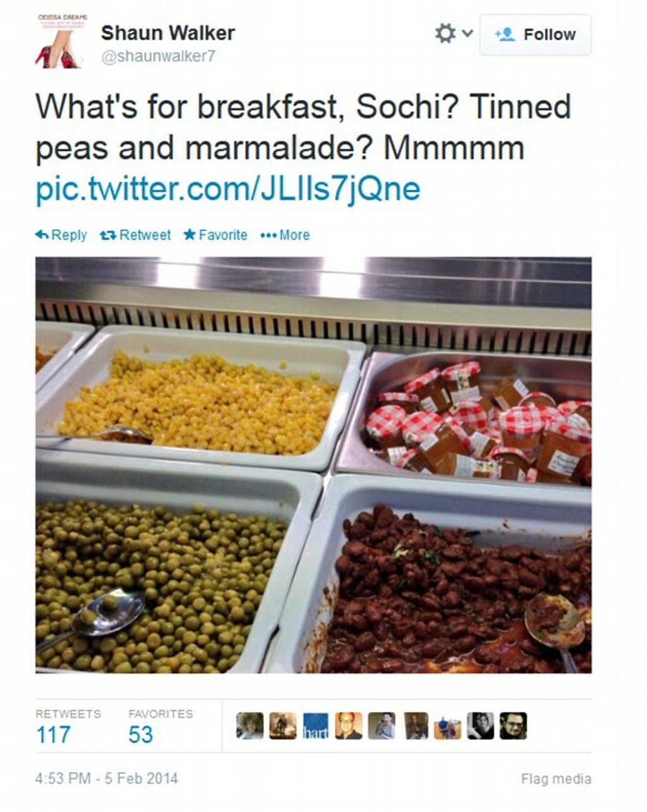
Task: Click the Reply arrow icon
Action: click(x=42, y=235)
